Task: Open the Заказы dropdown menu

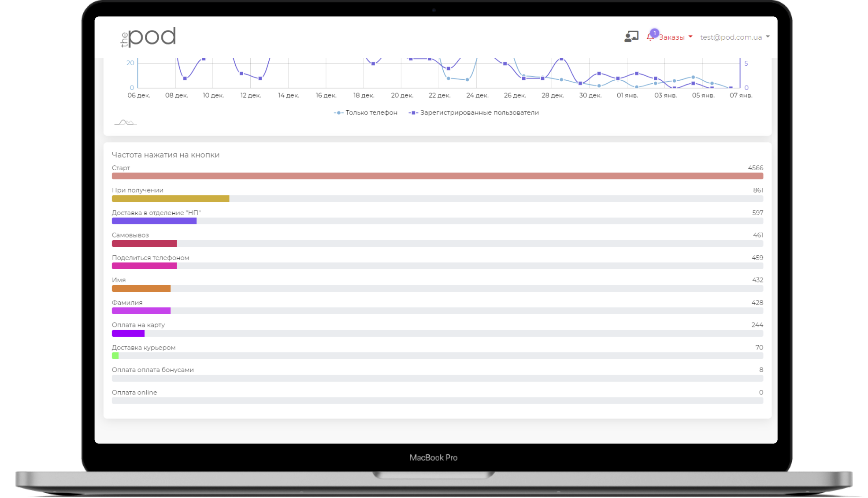Action: (672, 37)
